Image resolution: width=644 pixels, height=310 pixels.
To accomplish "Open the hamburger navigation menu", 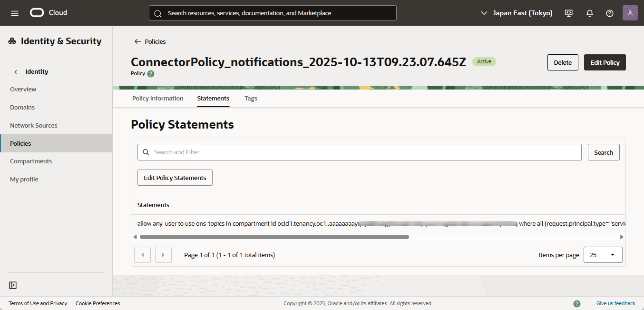I will (15, 13).
